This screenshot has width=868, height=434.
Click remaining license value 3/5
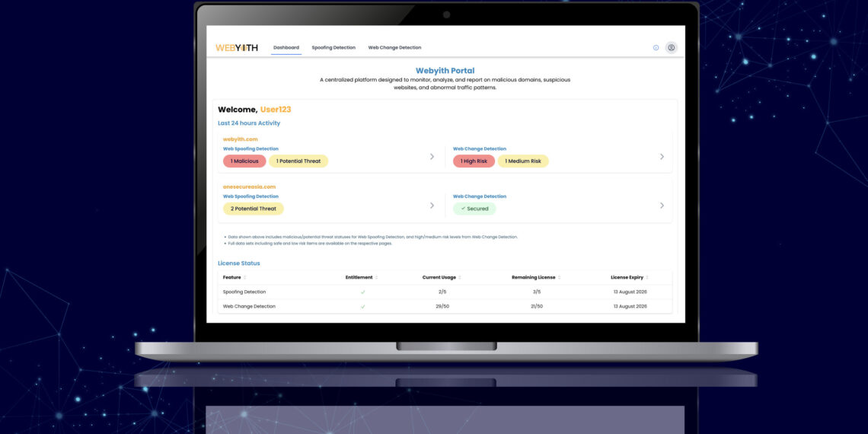point(537,292)
